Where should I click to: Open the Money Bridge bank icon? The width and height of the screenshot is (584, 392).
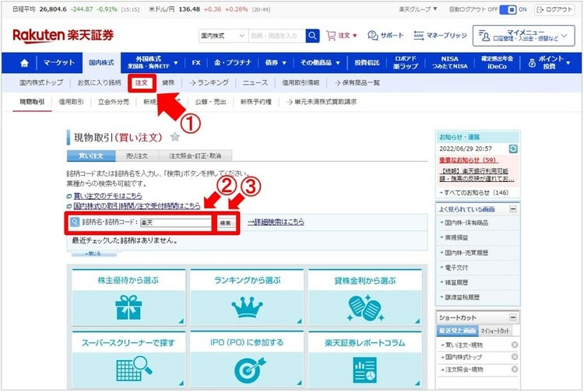419,35
